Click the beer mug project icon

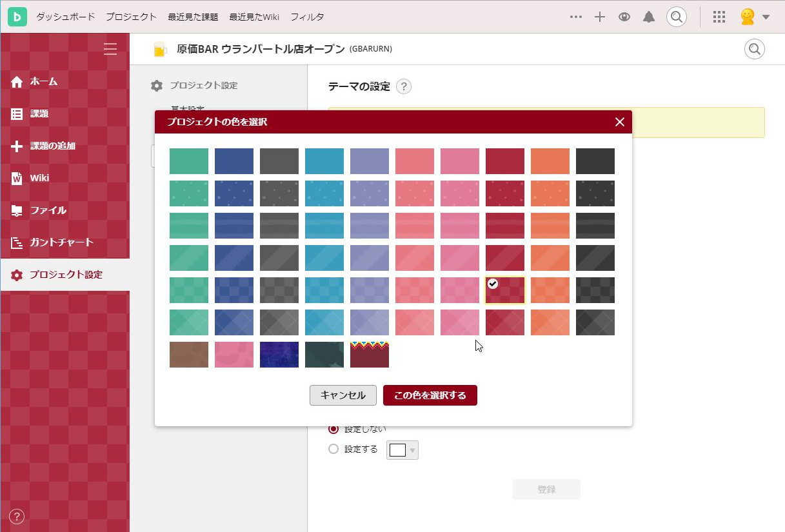pos(159,49)
